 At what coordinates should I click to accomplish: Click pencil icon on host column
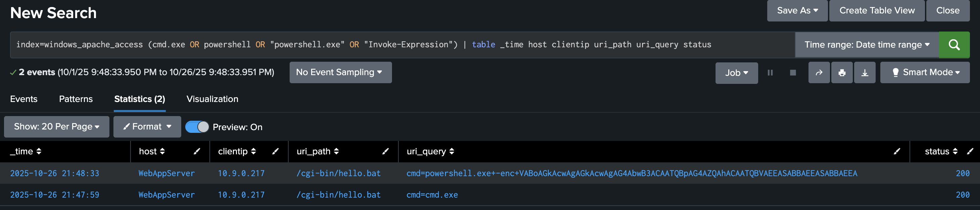tap(197, 151)
